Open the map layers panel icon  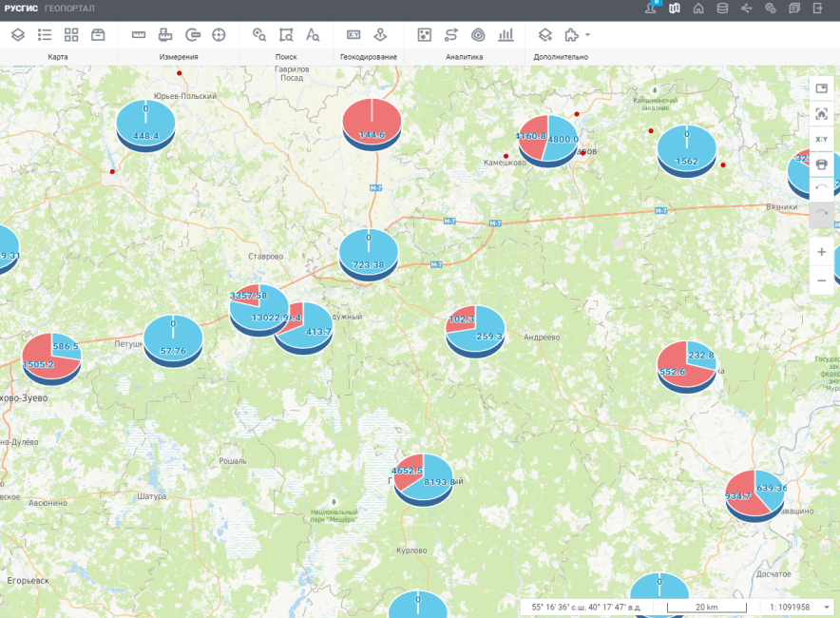(x=18, y=35)
